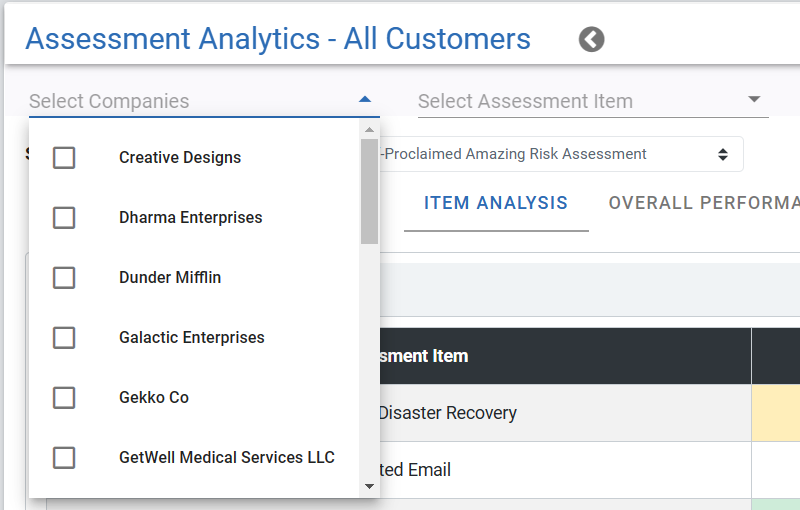Image resolution: width=800 pixels, height=510 pixels.
Task: Check GetWell Medical Services LLC checkbox
Action: (64, 457)
